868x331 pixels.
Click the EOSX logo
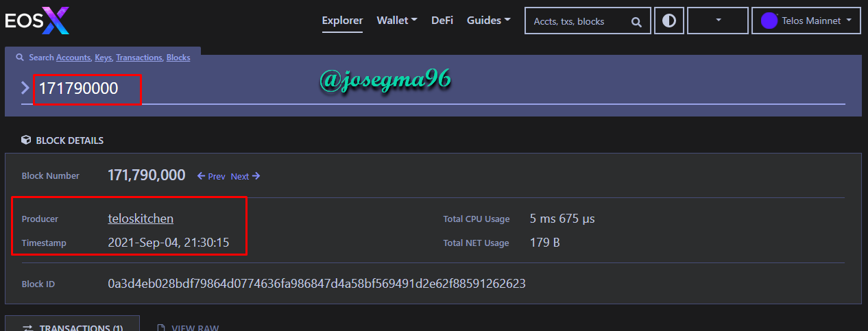[x=37, y=21]
